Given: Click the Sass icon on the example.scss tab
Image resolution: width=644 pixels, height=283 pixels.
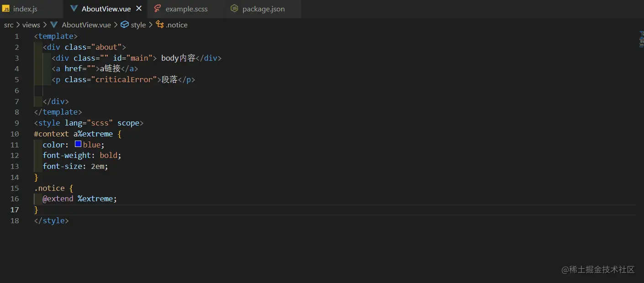Looking at the screenshot, I should point(157,8).
